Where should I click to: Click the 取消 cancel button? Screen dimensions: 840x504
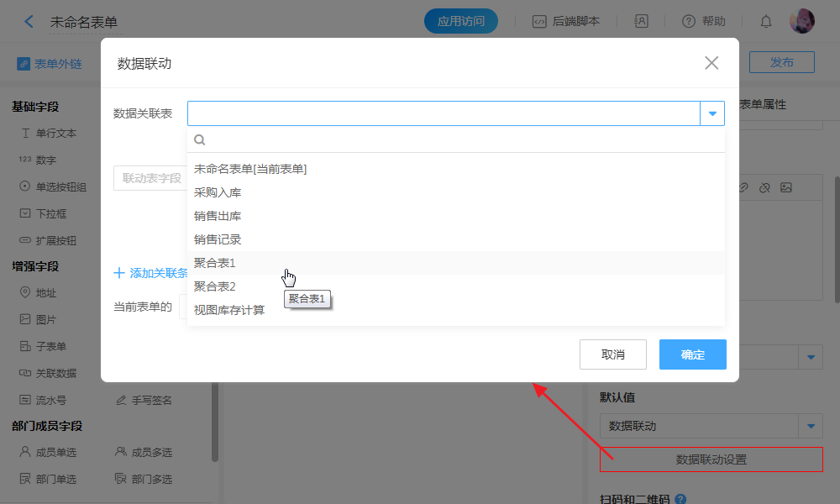click(613, 354)
